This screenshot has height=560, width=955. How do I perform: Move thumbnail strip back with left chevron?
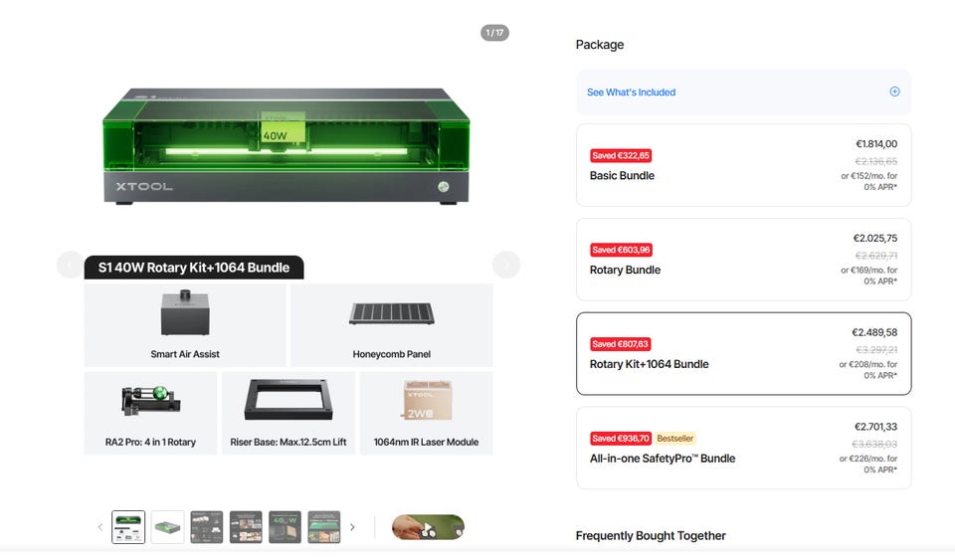(x=100, y=527)
